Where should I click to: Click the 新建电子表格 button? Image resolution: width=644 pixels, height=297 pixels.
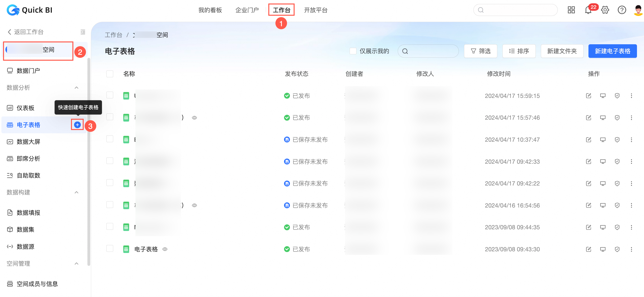612,51
